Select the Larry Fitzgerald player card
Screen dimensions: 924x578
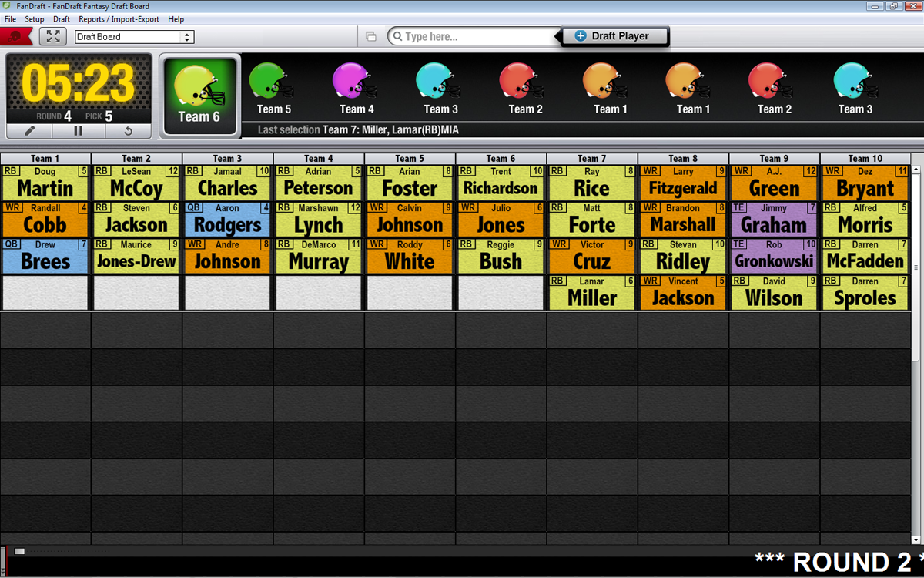point(683,183)
